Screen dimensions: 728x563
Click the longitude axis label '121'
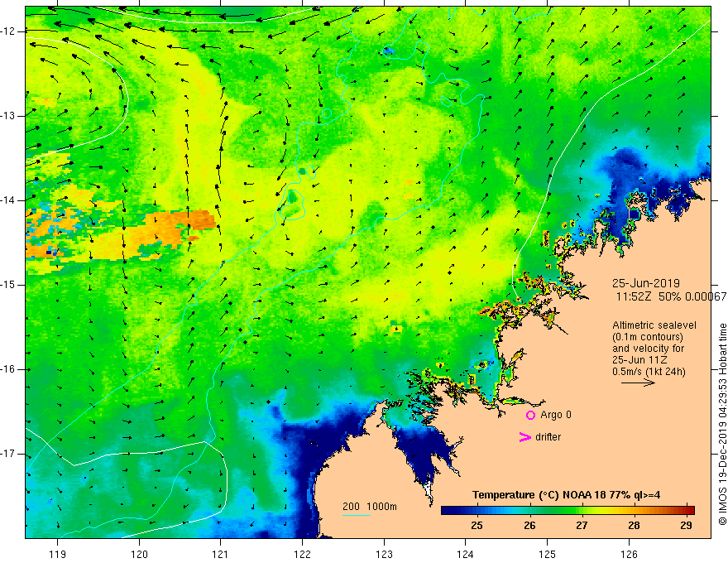(221, 554)
